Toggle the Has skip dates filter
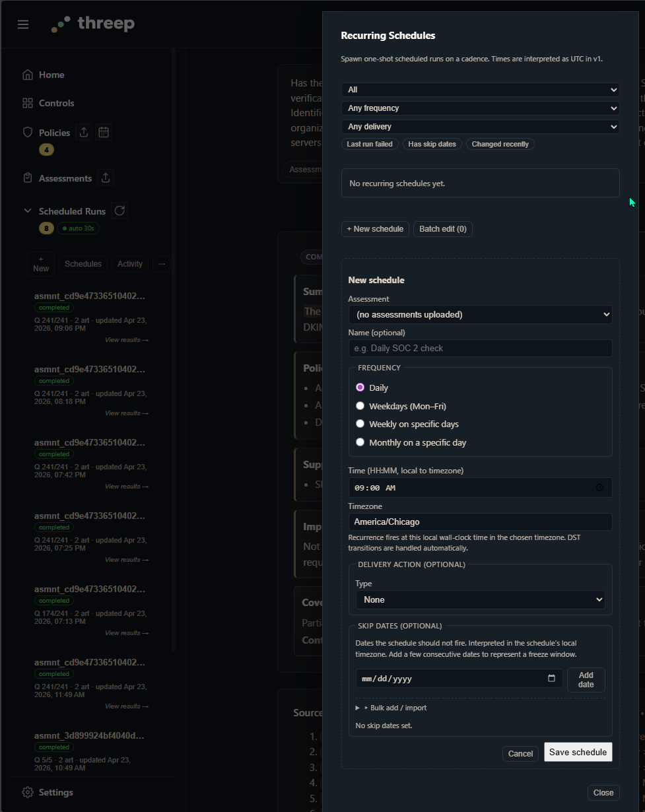Viewport: 645px width, 812px height. pyautogui.click(x=432, y=144)
